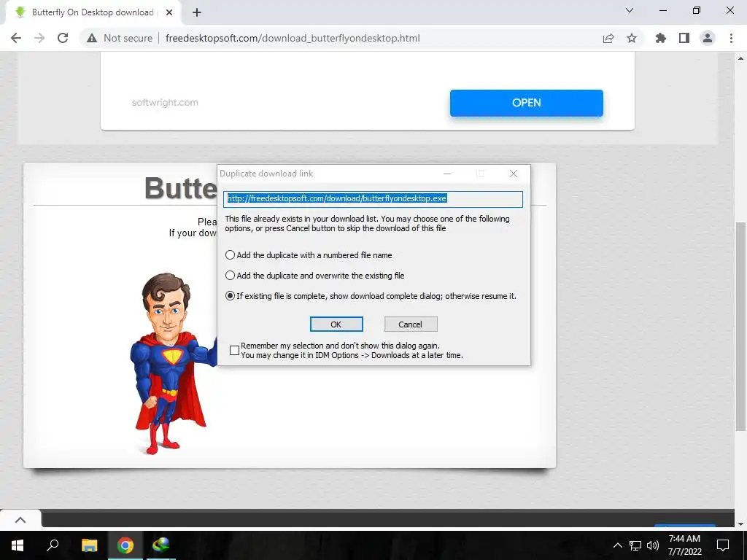Click the page vertical scrollbar thumb
The height and width of the screenshot is (560, 747).
pyautogui.click(x=740, y=327)
